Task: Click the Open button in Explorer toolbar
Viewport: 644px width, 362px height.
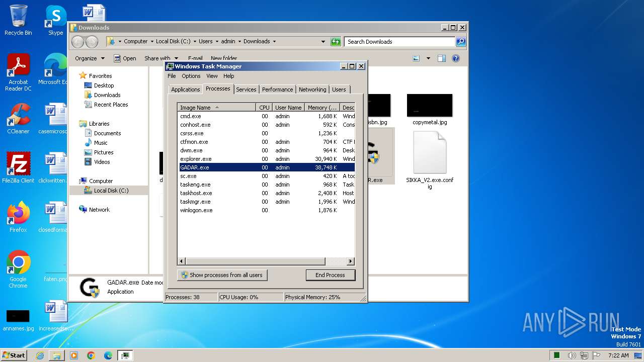Action: (125, 58)
